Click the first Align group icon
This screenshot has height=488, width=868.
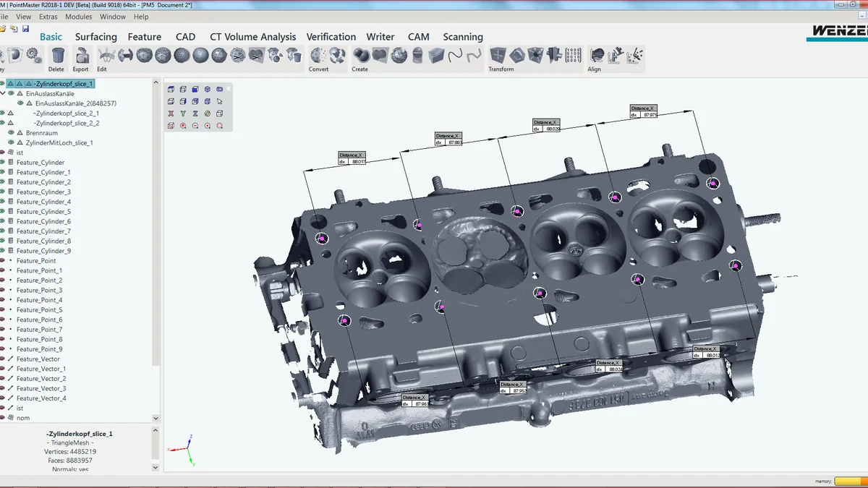click(597, 55)
